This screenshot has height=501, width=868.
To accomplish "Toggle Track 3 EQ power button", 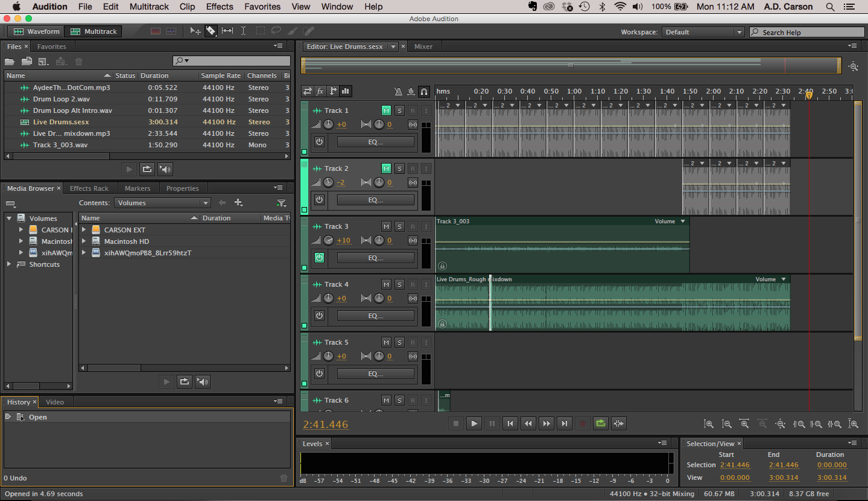I will [x=319, y=258].
